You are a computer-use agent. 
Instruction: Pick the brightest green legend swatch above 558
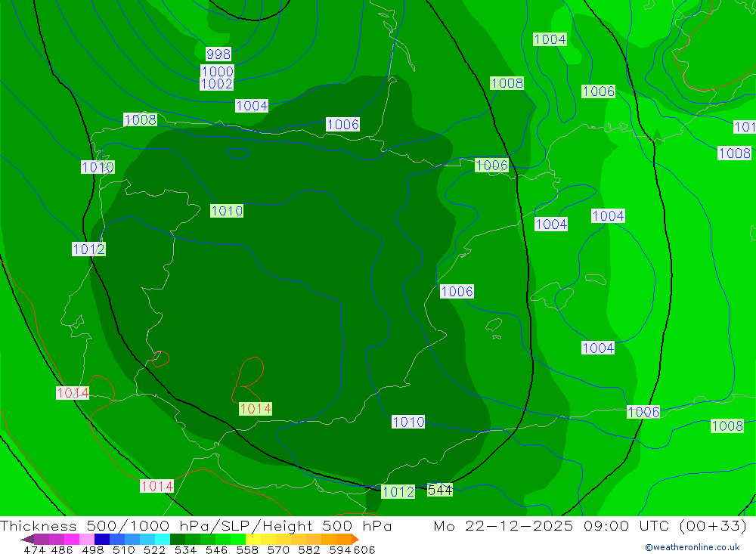coord(238,539)
